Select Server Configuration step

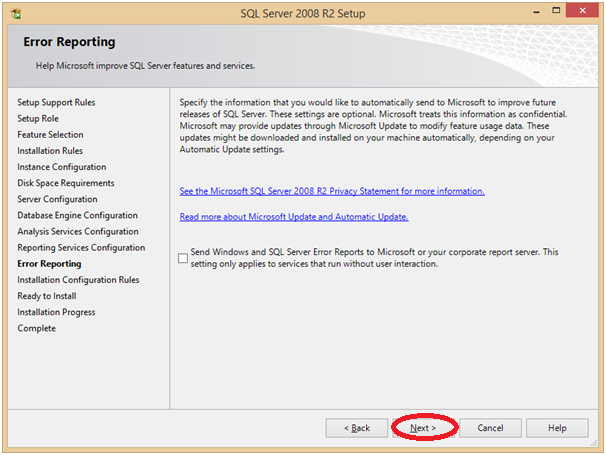(x=57, y=199)
